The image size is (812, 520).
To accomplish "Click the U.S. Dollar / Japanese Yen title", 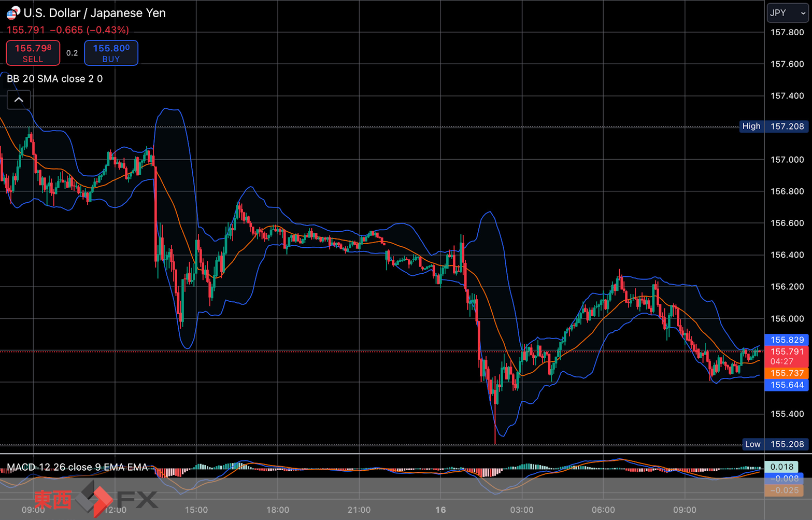I will pyautogui.click(x=95, y=13).
